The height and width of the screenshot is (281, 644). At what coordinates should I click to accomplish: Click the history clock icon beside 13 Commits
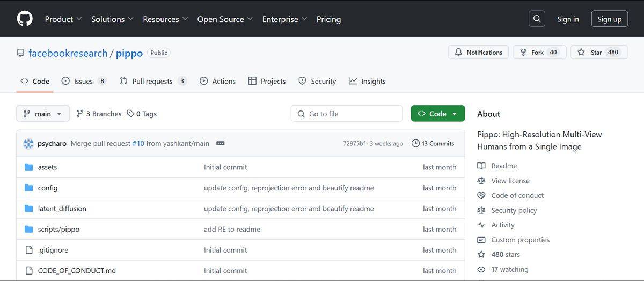click(415, 143)
